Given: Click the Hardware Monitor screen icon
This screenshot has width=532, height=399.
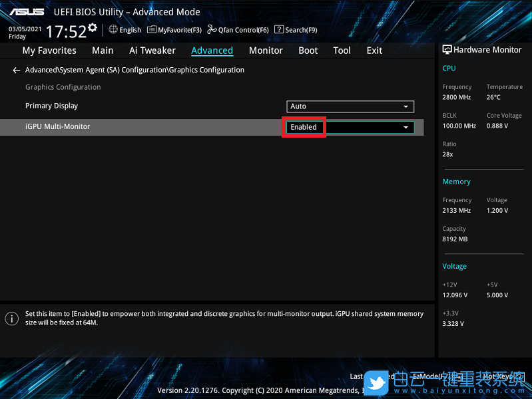Looking at the screenshot, I should click(447, 50).
